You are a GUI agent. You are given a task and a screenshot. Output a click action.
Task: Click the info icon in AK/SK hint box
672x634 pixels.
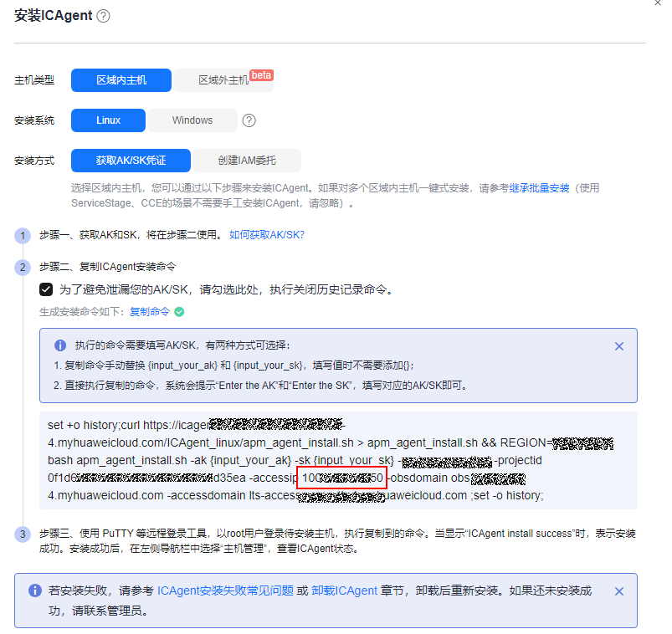60,345
